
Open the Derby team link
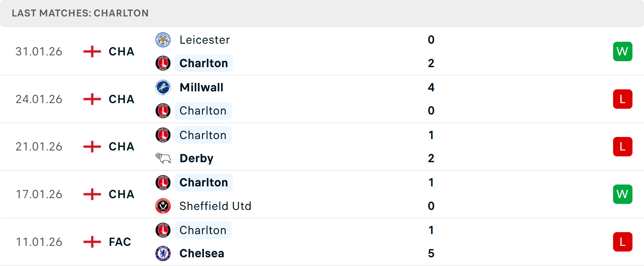click(196, 158)
